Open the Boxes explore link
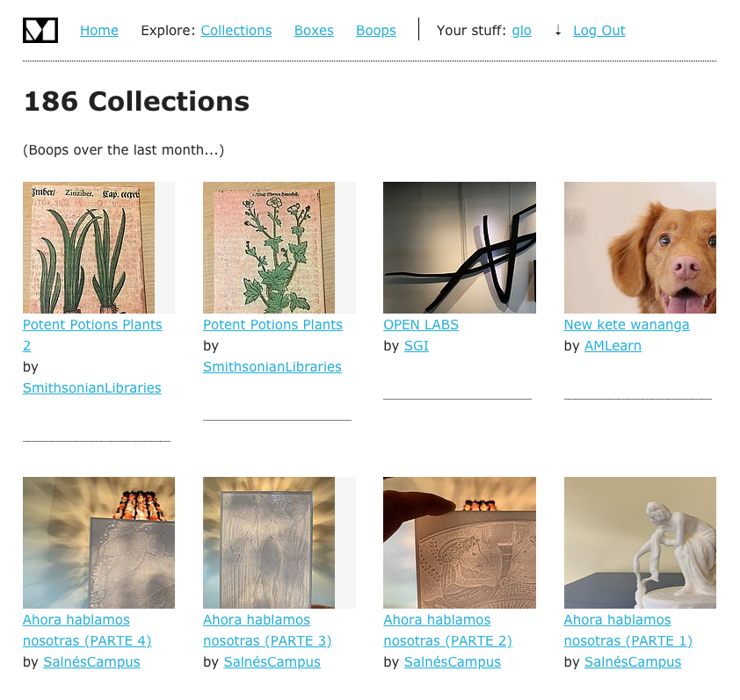 (314, 30)
